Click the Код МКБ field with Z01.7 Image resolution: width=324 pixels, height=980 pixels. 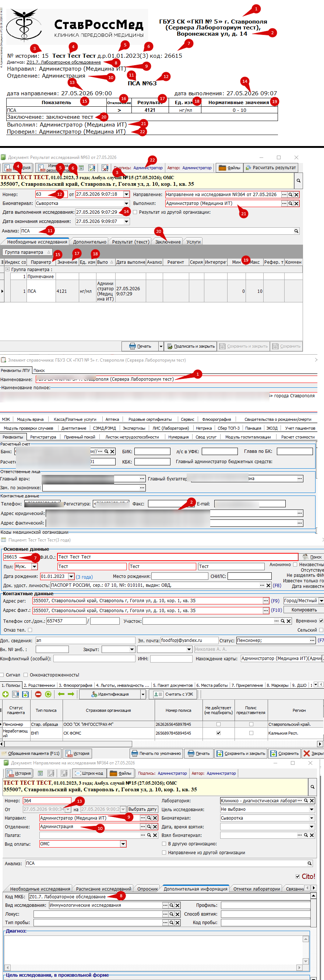[169, 897]
